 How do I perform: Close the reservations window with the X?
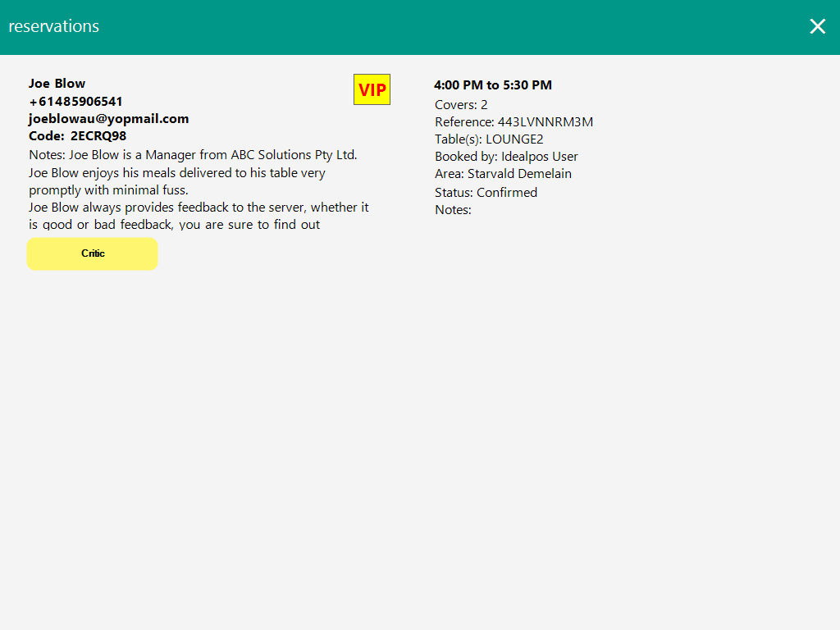click(x=817, y=27)
